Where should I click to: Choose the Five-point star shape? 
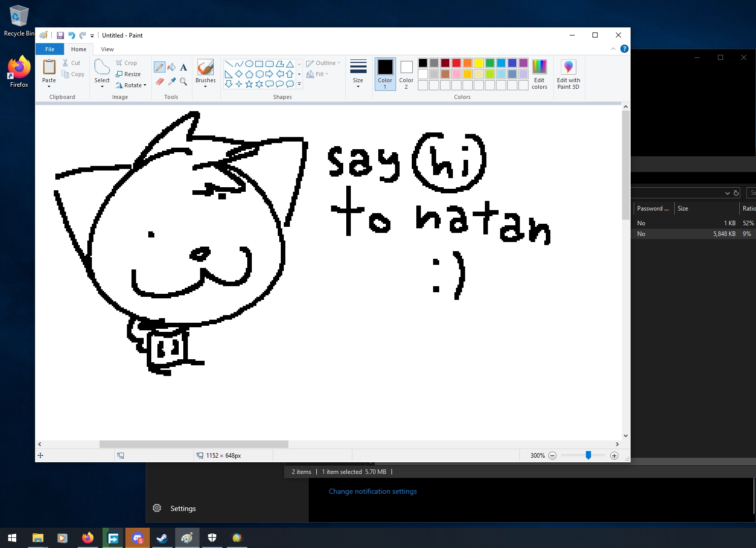(x=249, y=84)
